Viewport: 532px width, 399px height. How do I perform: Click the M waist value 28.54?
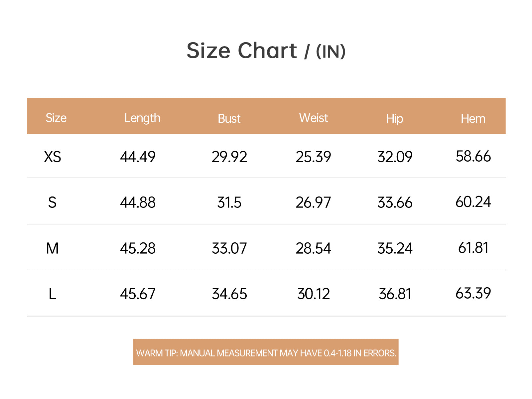click(313, 248)
